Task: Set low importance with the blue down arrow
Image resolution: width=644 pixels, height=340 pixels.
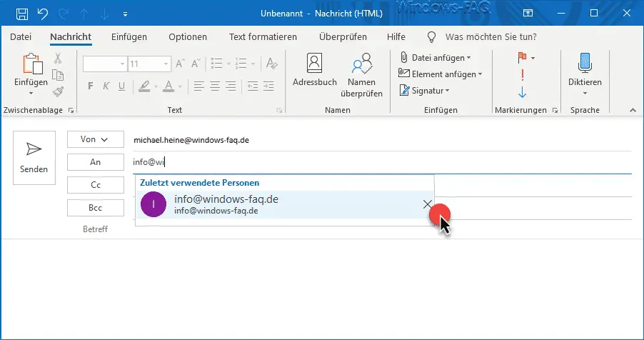Action: pyautogui.click(x=522, y=92)
